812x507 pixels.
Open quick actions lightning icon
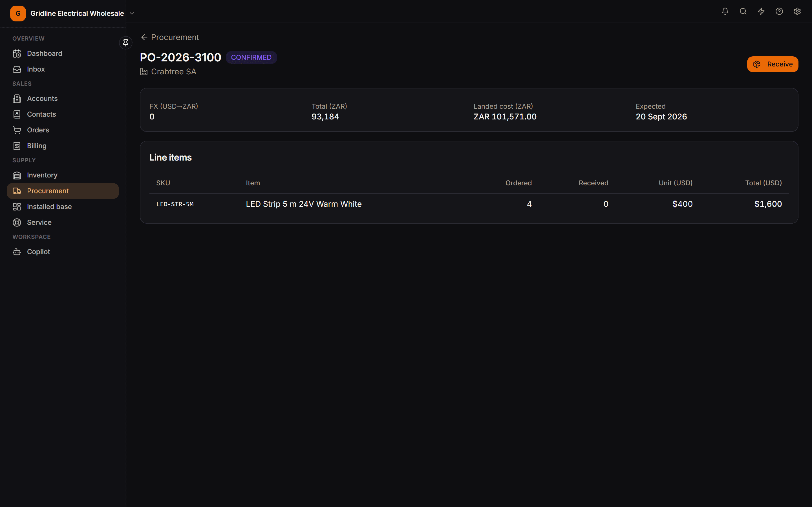[761, 11]
